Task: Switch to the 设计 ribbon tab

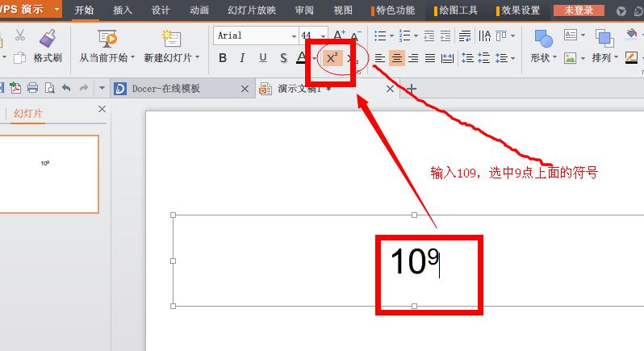Action: [161, 10]
